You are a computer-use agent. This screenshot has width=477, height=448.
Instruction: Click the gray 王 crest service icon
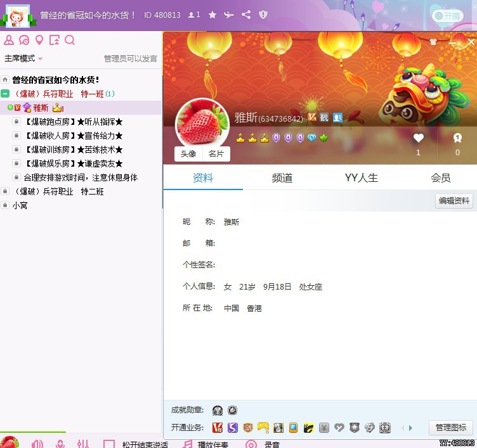pyautogui.click(x=385, y=428)
